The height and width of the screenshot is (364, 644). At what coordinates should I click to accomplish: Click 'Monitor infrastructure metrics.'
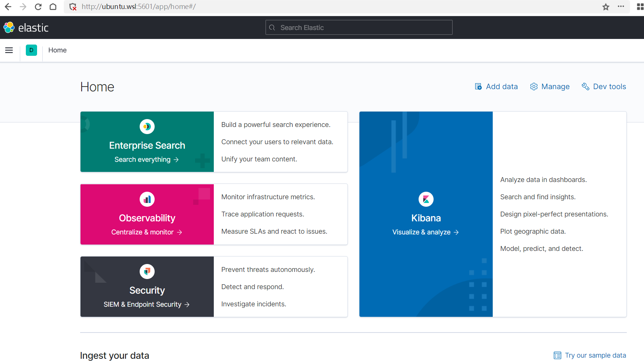[x=268, y=197]
